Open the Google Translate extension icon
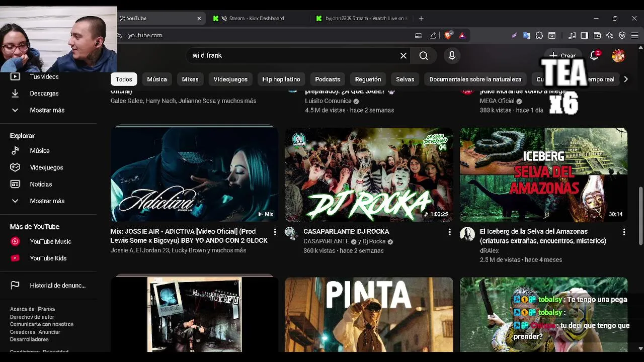The image size is (644, 362). click(x=526, y=35)
